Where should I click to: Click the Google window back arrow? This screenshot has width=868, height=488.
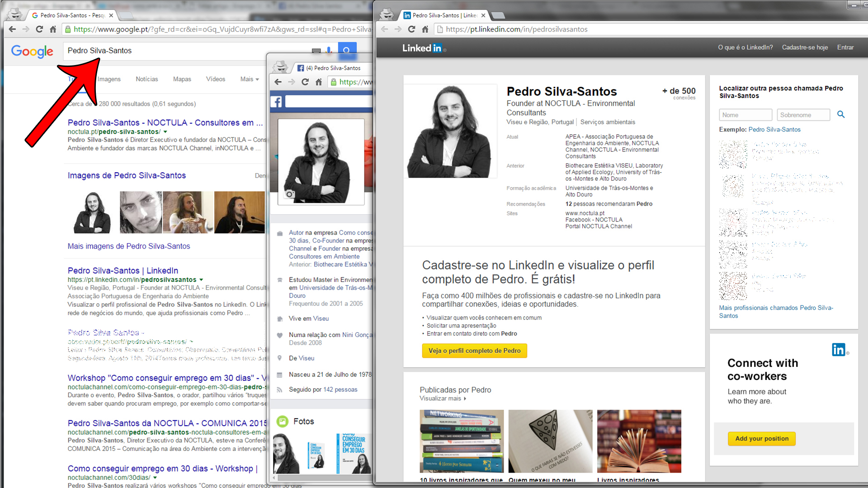point(12,29)
